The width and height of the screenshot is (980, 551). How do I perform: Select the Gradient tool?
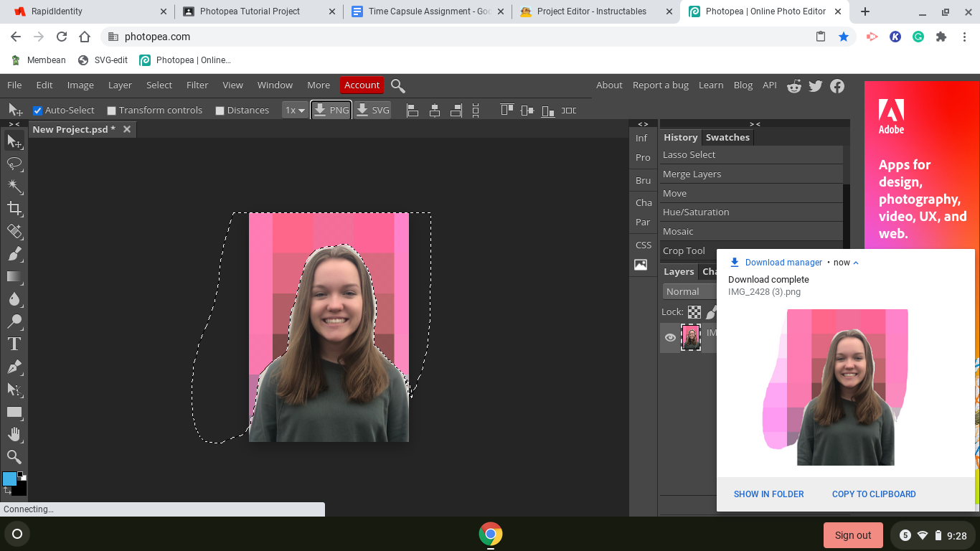pyautogui.click(x=14, y=276)
